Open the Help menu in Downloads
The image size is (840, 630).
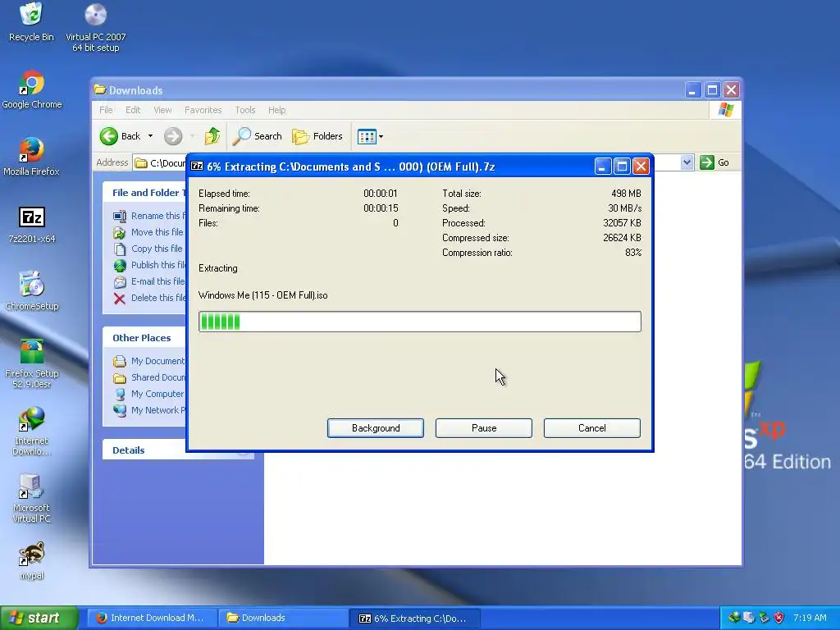pos(277,110)
